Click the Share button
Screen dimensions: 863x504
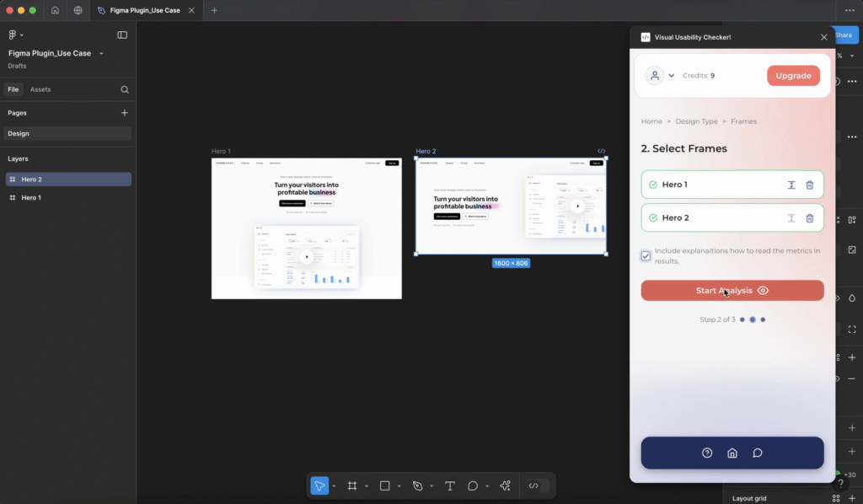[x=846, y=35]
